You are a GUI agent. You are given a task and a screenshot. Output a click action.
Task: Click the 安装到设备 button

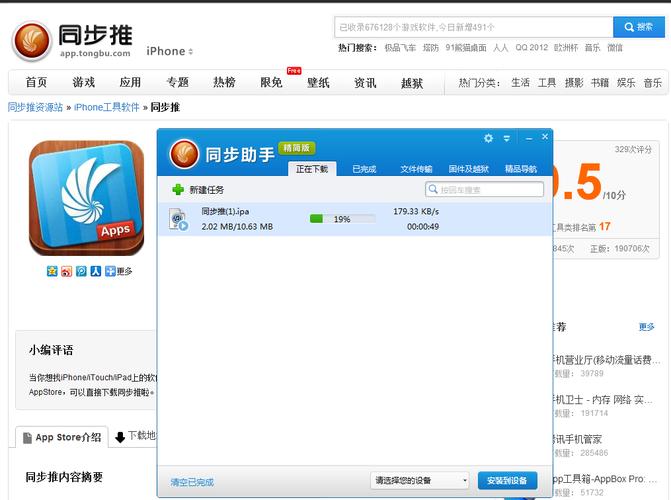(507, 480)
